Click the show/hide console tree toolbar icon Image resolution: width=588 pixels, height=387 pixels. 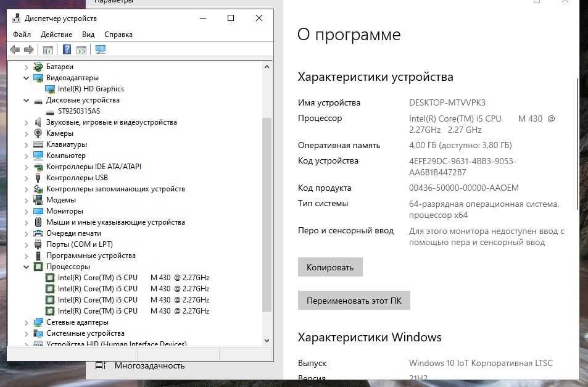pos(48,49)
